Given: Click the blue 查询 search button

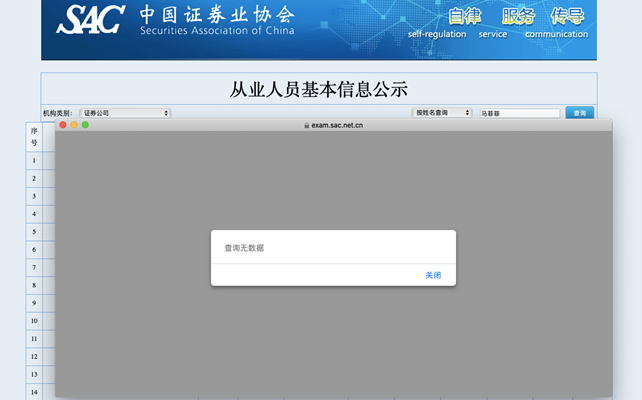Looking at the screenshot, I should 580,113.
